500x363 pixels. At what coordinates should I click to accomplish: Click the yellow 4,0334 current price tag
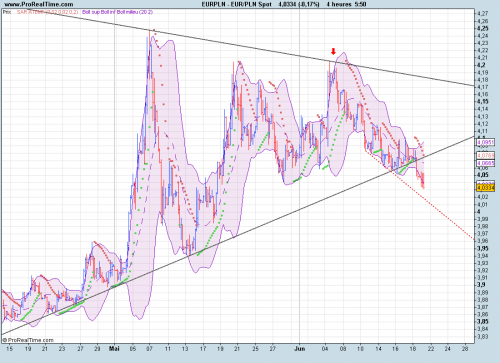(486, 187)
